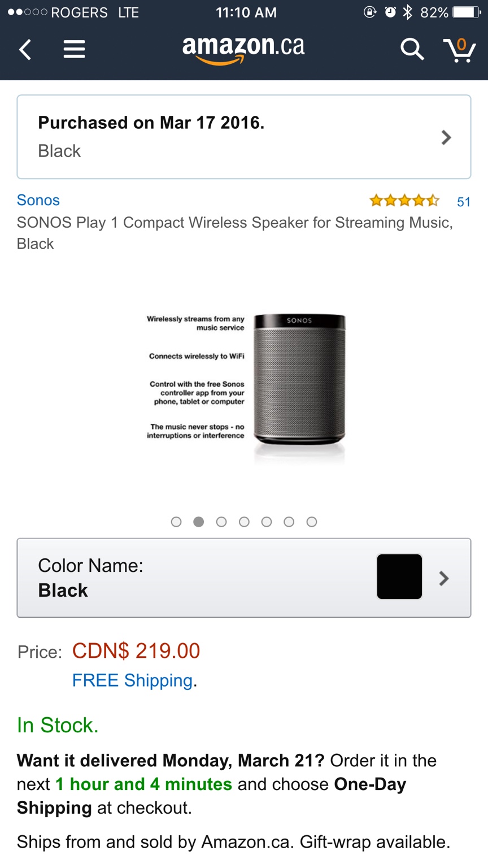Screen dimensions: 488x868
Task: Open the search magnifier icon
Action: [412, 50]
